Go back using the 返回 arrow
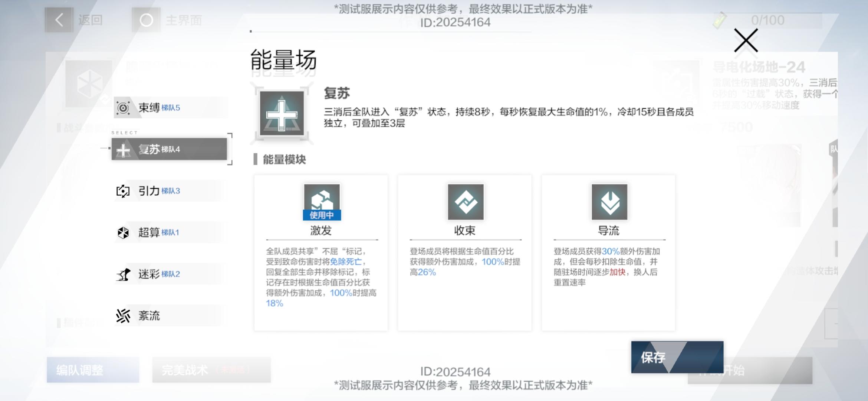This screenshot has width=868, height=401. (x=59, y=20)
